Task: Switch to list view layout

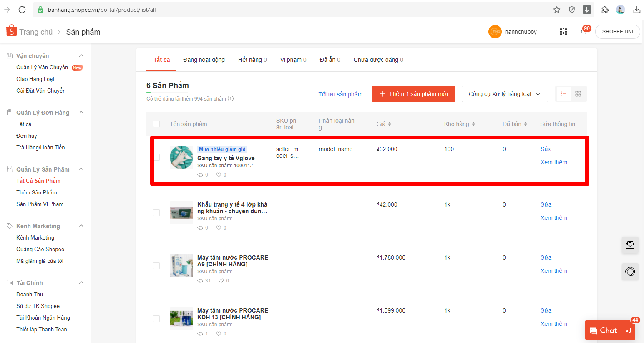Action: [x=564, y=94]
